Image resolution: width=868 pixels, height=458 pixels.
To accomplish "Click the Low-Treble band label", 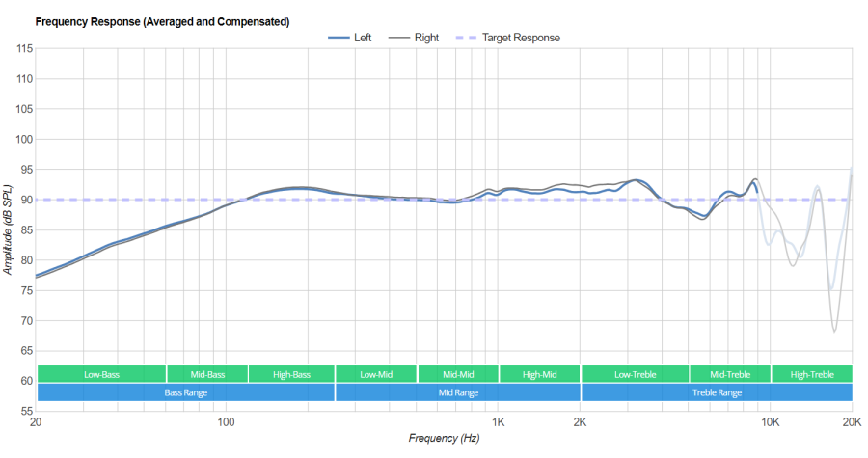I will pyautogui.click(x=635, y=374).
